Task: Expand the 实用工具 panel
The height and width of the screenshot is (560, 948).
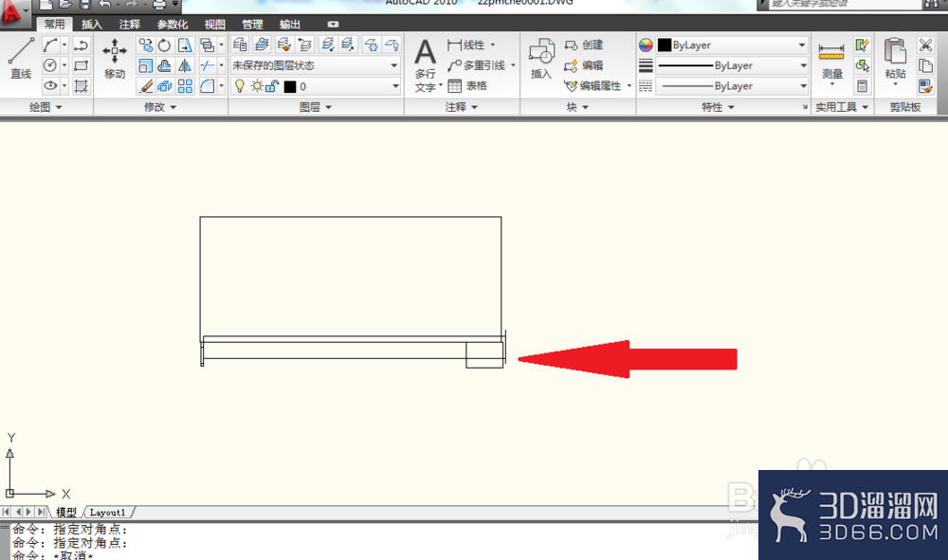Action: click(842, 107)
